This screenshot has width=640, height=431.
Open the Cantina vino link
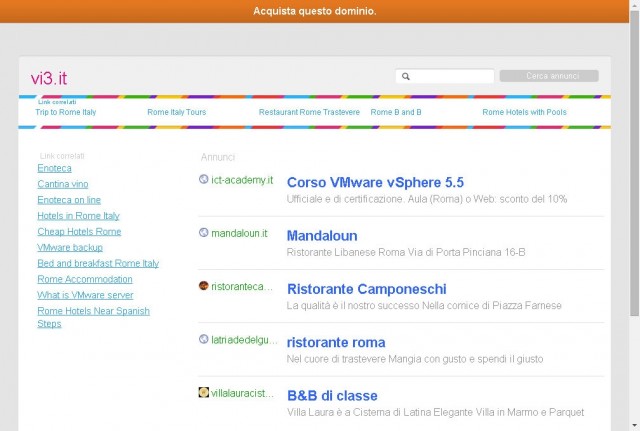63,184
